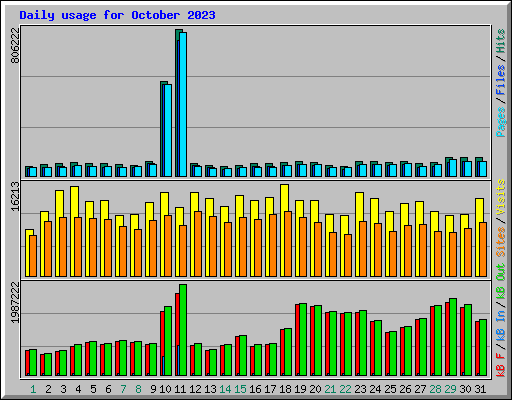This screenshot has width=512, height=400.
Task: Click the 806222 y-axis value
Action: pos(16,45)
